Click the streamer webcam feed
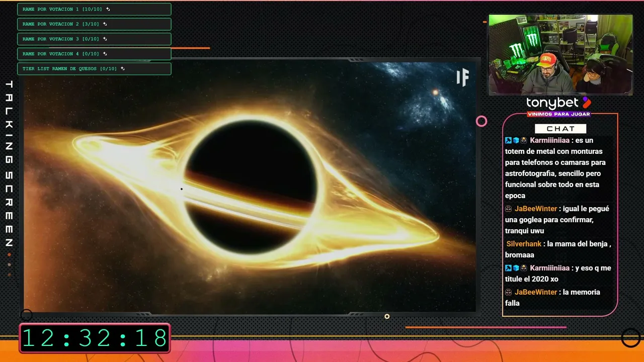This screenshot has width=644, height=362. tap(560, 54)
